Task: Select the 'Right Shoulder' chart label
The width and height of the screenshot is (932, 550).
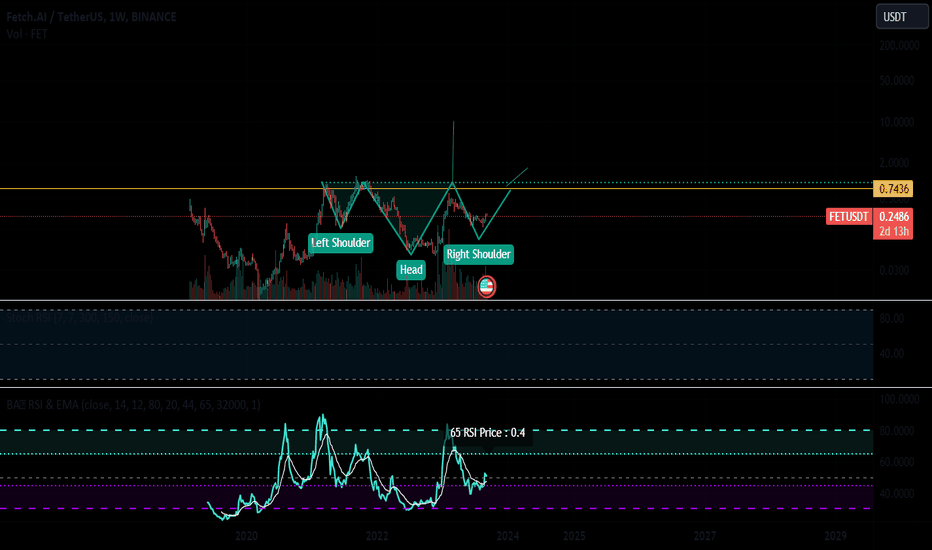Action: click(x=478, y=254)
